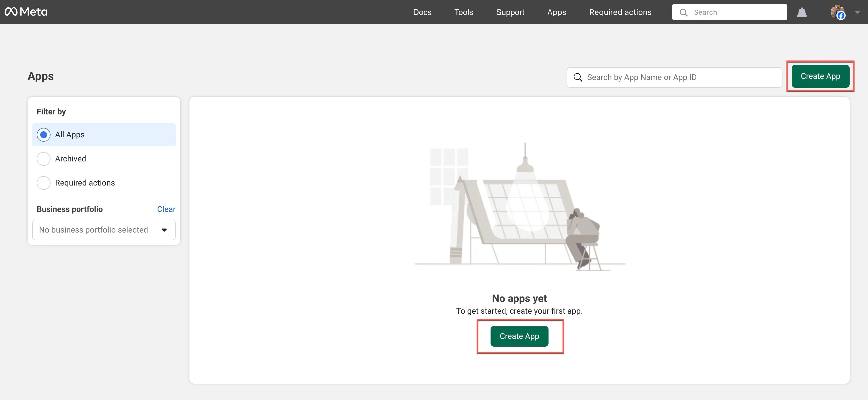Viewport: 868px width, 400px height.
Task: Open Apps in the top navigation
Action: 557,12
